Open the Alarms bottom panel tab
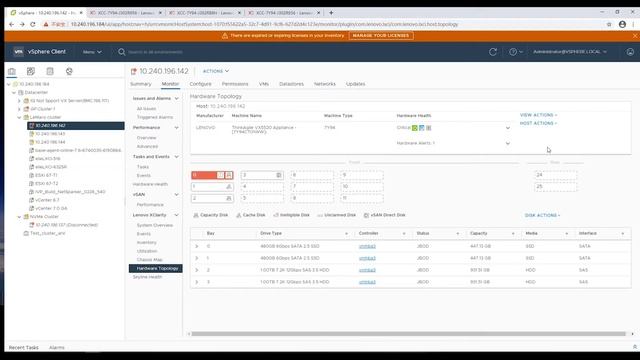This screenshot has width=640, height=360. coord(57,347)
